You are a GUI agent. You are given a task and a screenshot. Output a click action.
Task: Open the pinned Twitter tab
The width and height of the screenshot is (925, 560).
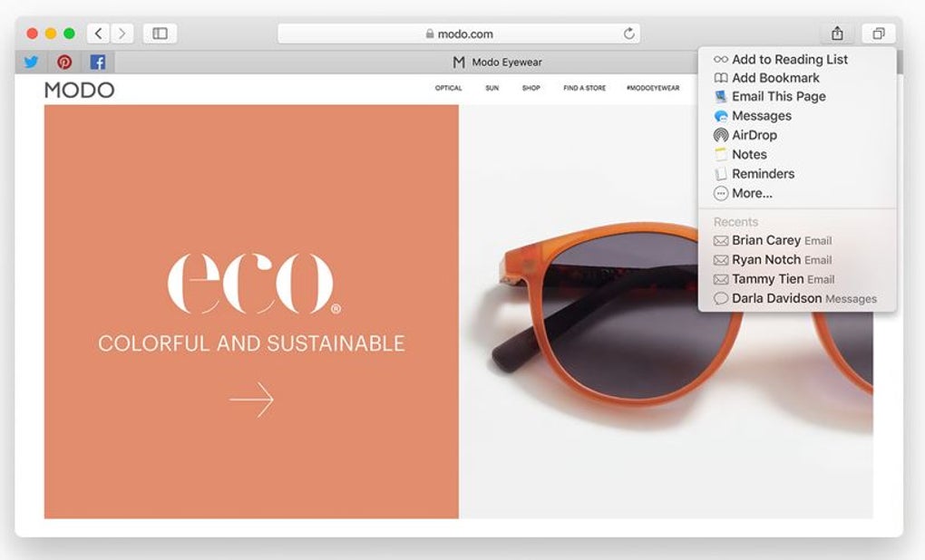pyautogui.click(x=31, y=62)
